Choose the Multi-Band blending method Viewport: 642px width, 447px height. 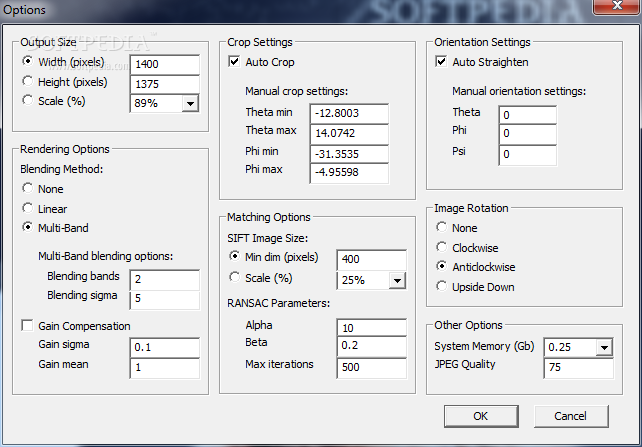pyautogui.click(x=27, y=227)
